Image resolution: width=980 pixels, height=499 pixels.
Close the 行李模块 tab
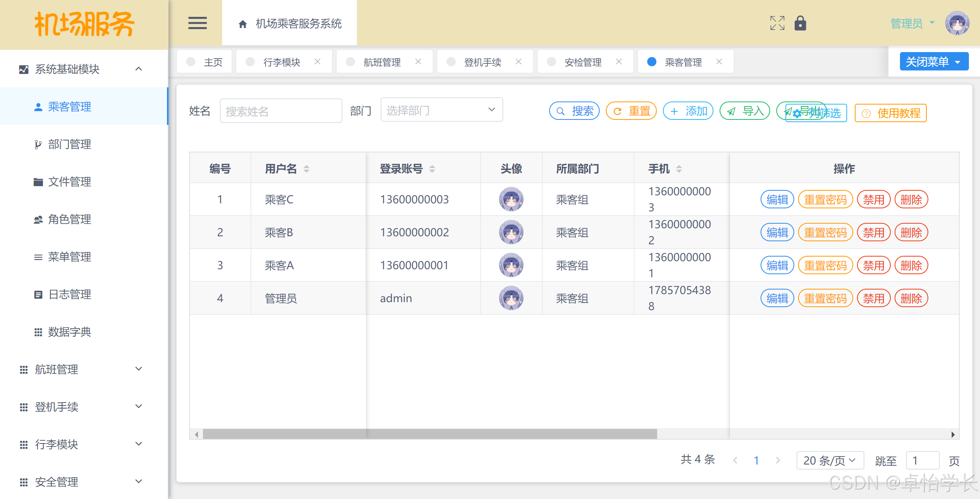317,61
